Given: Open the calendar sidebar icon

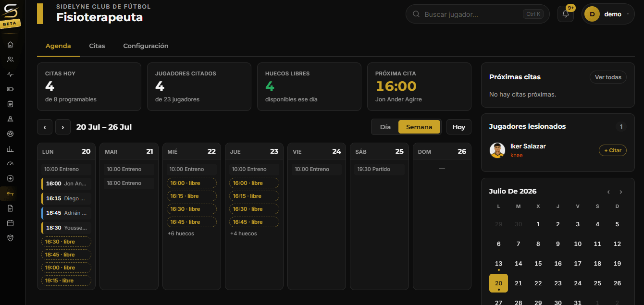Looking at the screenshot, I should (x=10, y=223).
